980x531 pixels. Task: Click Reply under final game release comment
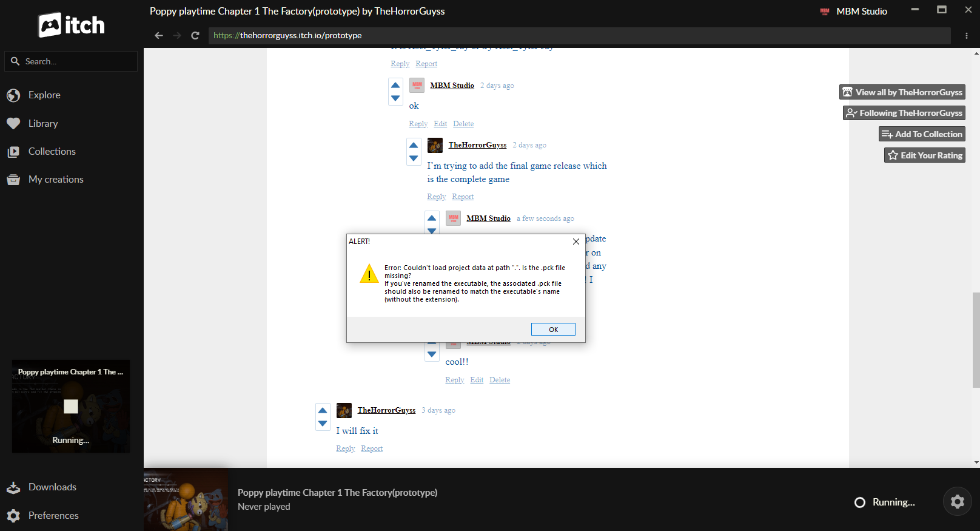437,197
